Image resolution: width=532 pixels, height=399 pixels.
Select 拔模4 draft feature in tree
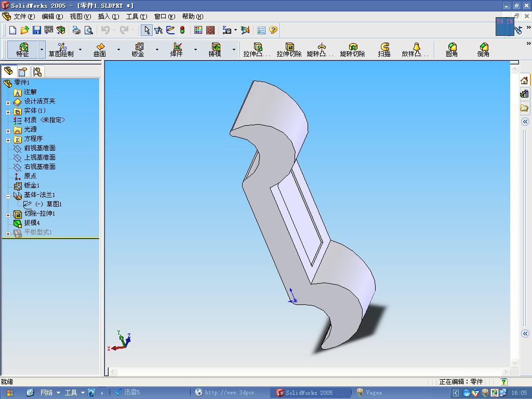(26, 222)
